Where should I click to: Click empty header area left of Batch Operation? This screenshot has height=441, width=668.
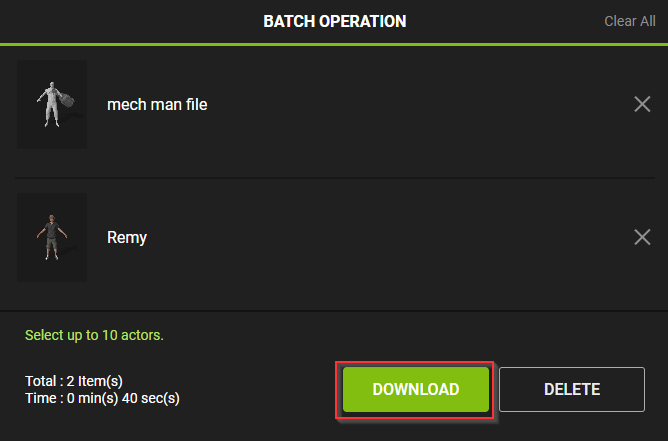(120, 21)
